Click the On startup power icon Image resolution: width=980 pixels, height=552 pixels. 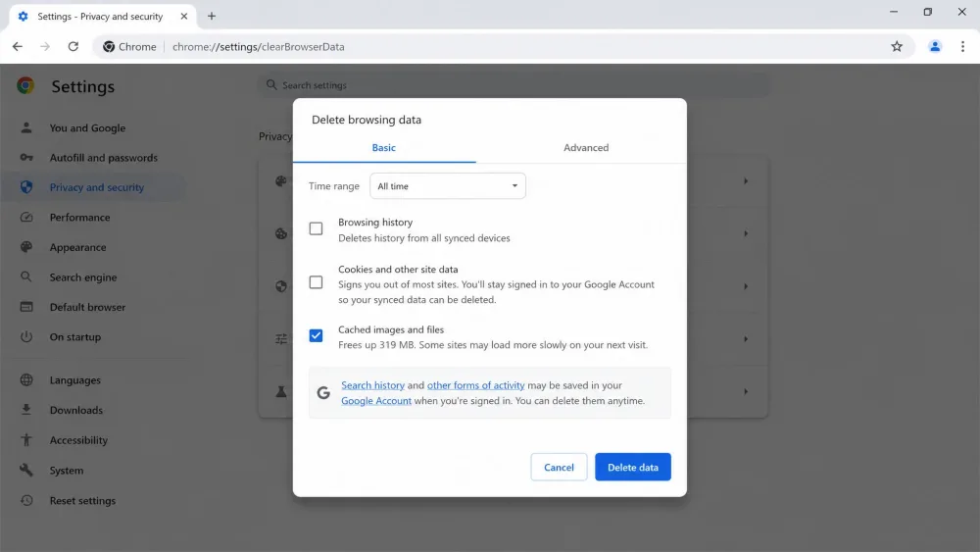[x=26, y=336]
